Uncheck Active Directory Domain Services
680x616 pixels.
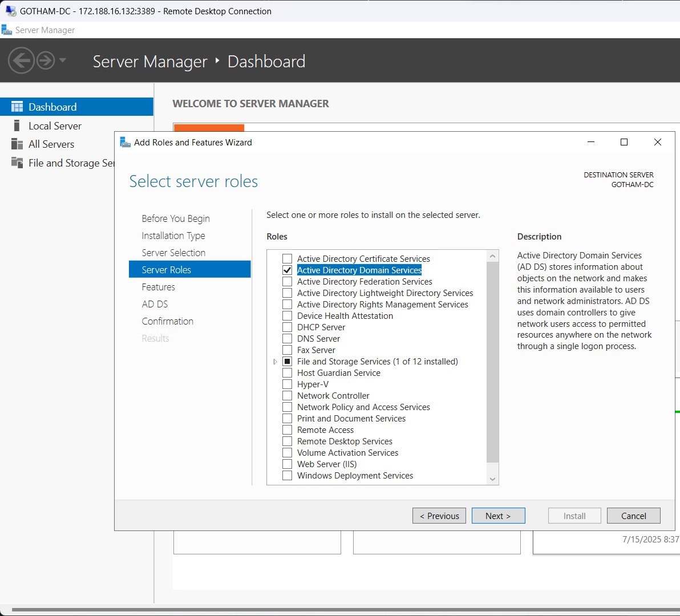287,270
